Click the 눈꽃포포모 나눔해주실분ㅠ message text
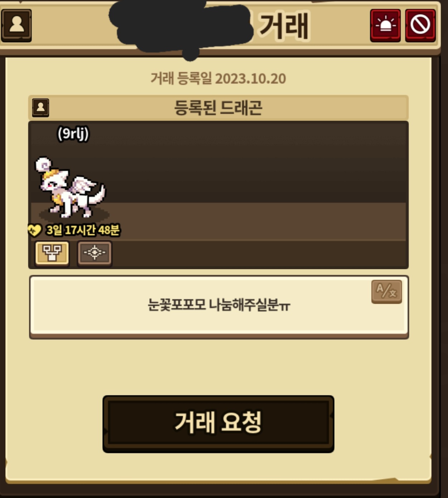 [x=219, y=305]
